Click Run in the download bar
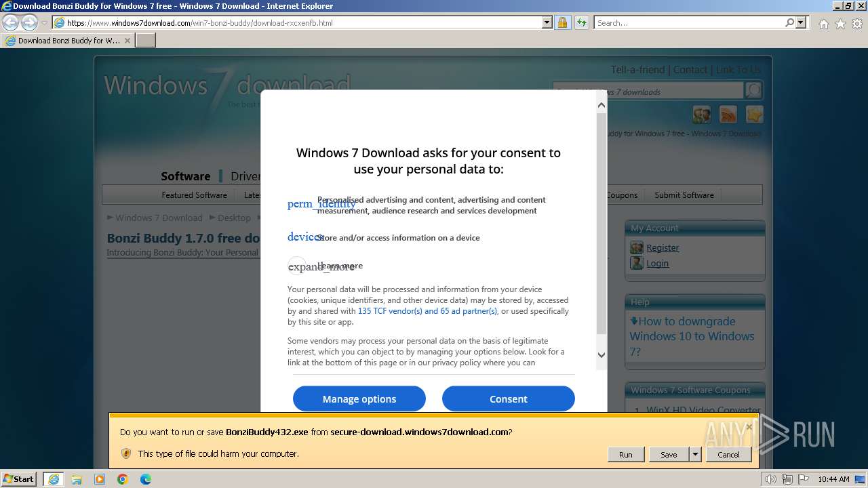 [626, 454]
